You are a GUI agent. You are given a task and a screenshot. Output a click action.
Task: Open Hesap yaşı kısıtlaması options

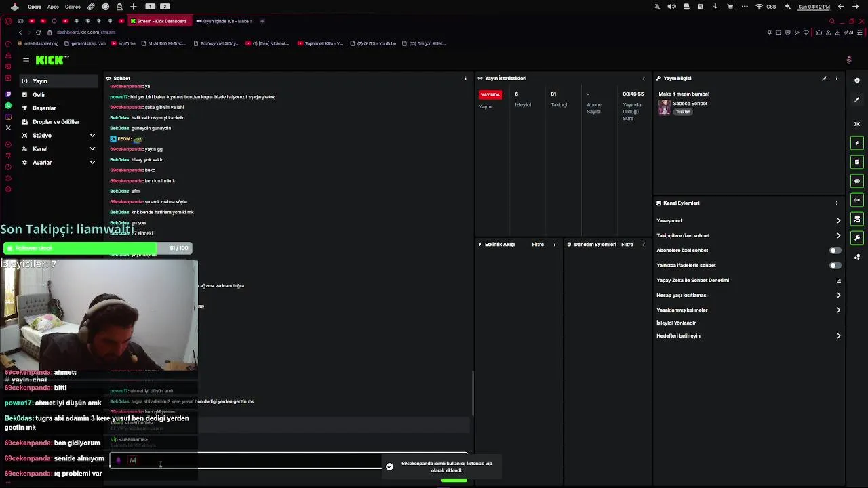pos(749,295)
